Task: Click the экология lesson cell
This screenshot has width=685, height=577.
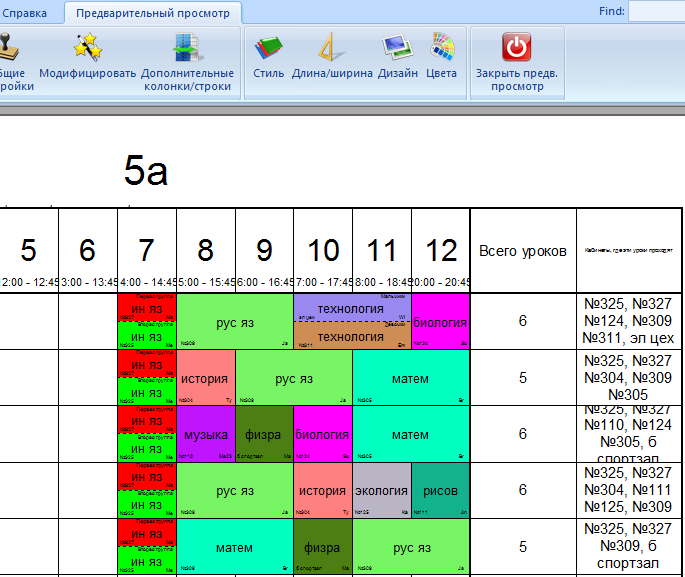Action: [x=381, y=491]
